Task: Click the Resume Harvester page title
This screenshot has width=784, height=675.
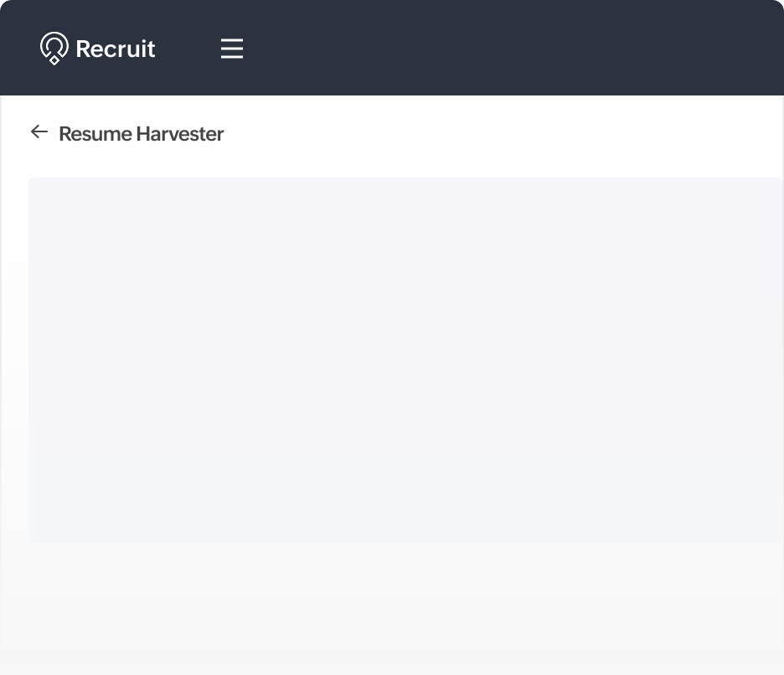Action: point(141,133)
